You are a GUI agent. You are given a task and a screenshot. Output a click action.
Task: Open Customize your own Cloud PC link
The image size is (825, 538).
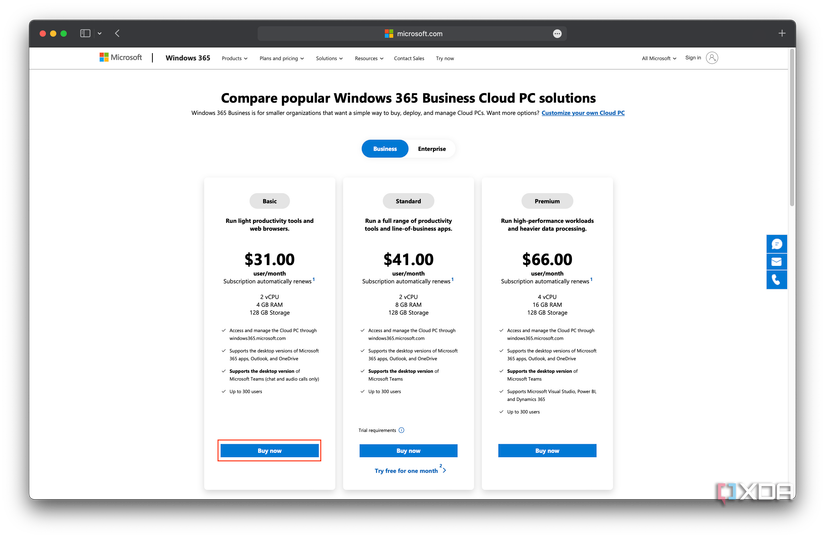(583, 113)
